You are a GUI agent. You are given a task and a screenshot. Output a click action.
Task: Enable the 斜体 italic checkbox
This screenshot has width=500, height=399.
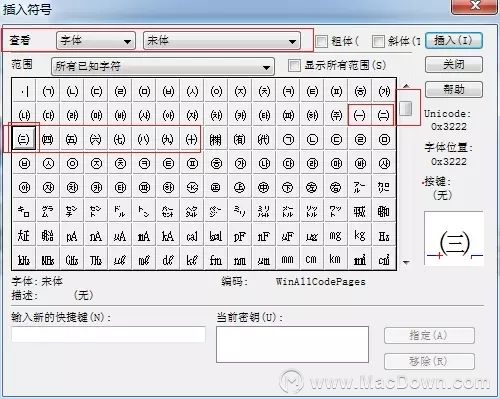378,41
